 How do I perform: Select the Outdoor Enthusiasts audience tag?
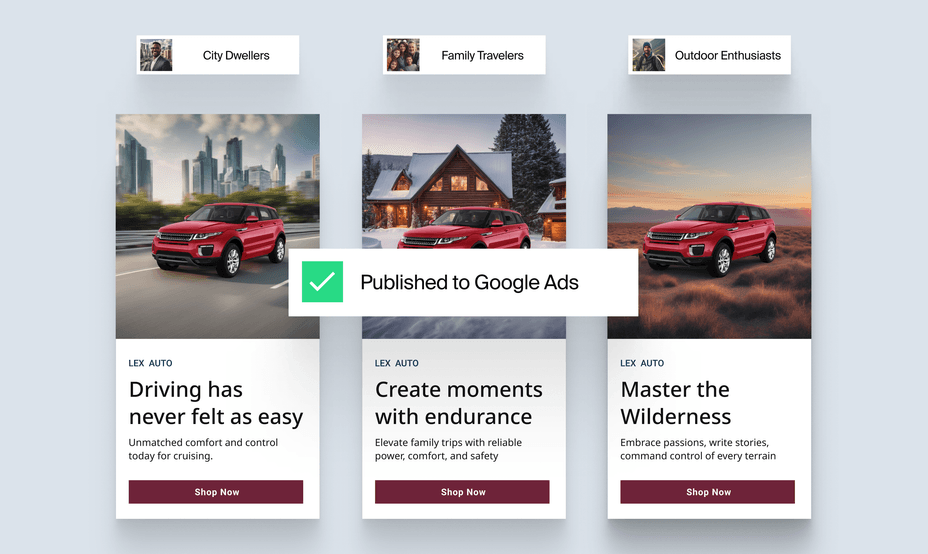click(727, 55)
